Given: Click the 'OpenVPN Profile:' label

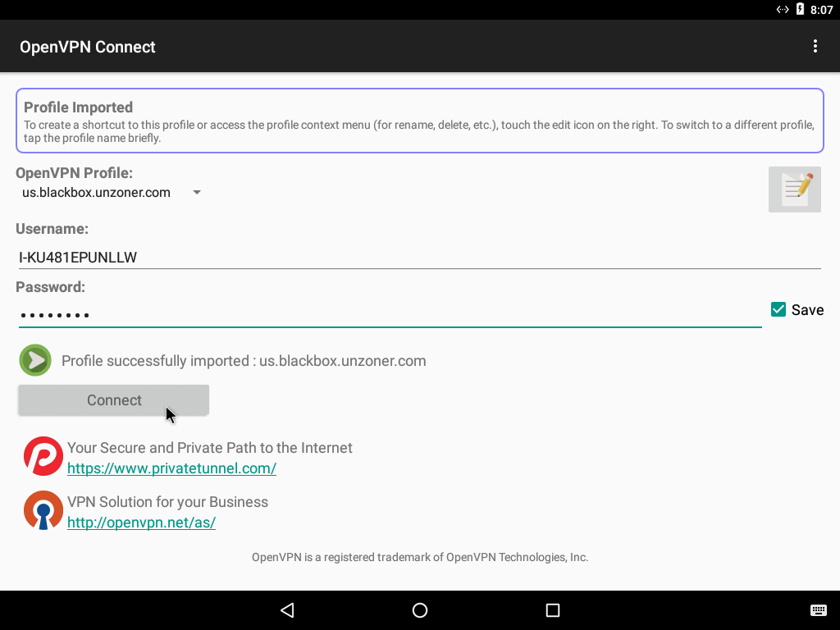Looking at the screenshot, I should [x=74, y=173].
